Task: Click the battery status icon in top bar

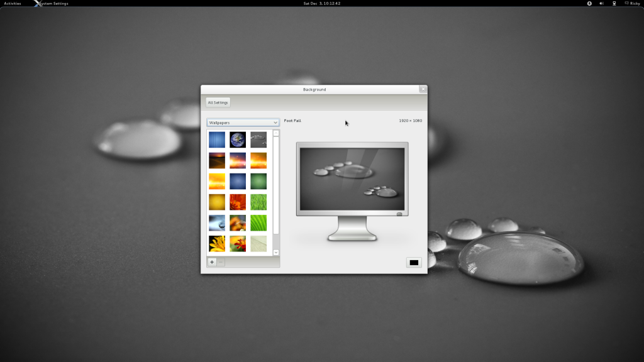Action: (x=614, y=3)
